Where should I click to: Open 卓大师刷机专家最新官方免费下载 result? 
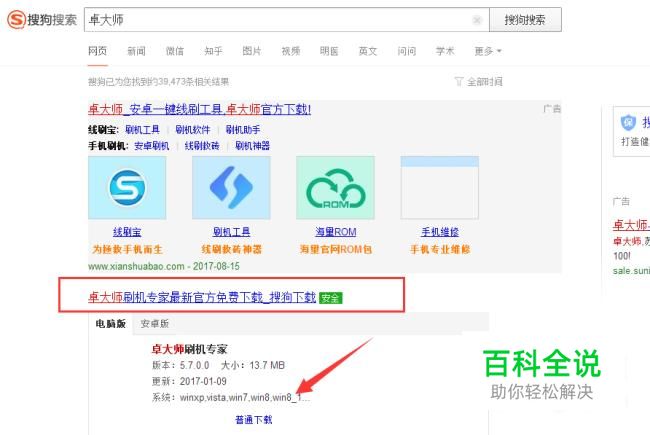(x=202, y=297)
